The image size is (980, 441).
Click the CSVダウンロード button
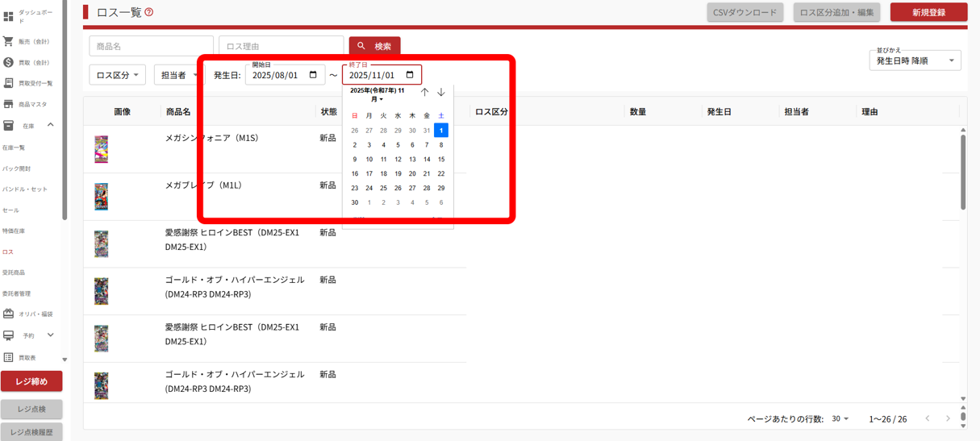coord(744,12)
